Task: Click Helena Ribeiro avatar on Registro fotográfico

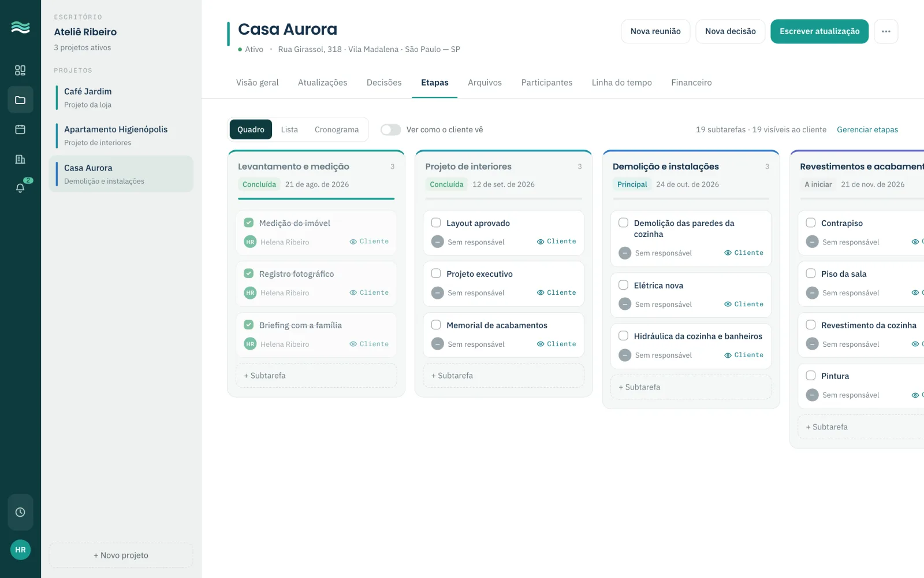Action: tap(250, 293)
